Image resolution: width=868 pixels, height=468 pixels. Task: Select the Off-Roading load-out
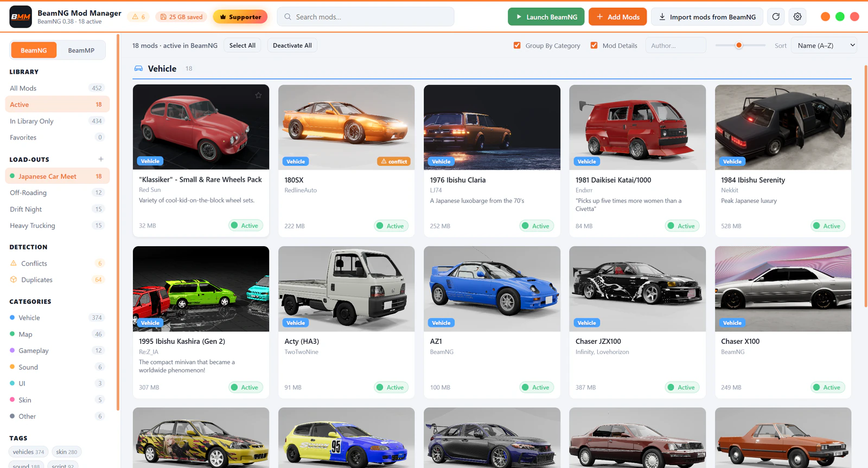57,193
